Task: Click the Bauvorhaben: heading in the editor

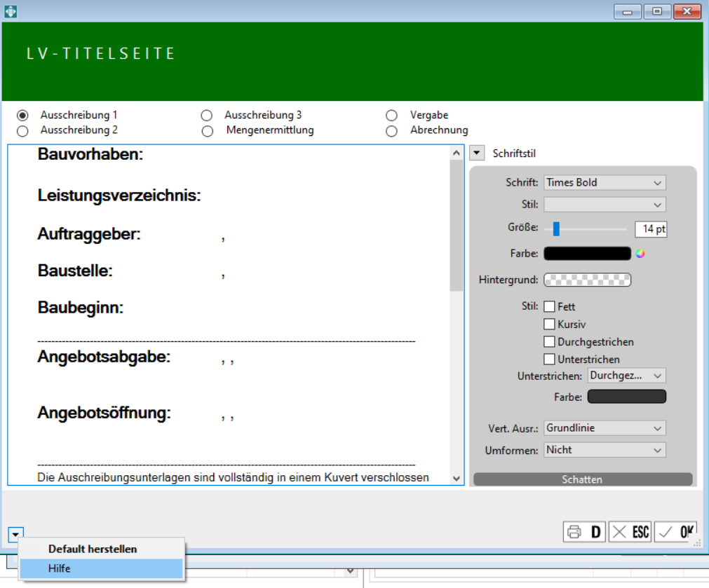Action: (x=90, y=155)
